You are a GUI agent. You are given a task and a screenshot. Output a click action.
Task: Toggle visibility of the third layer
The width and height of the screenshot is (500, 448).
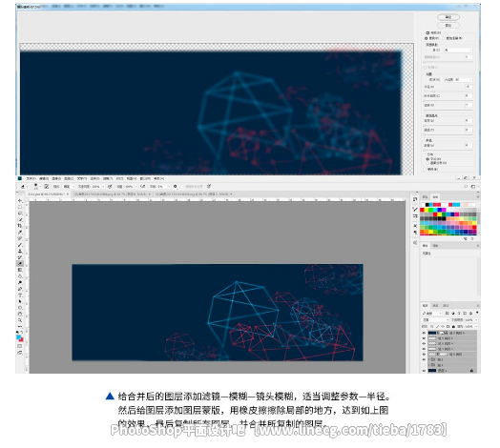click(424, 344)
